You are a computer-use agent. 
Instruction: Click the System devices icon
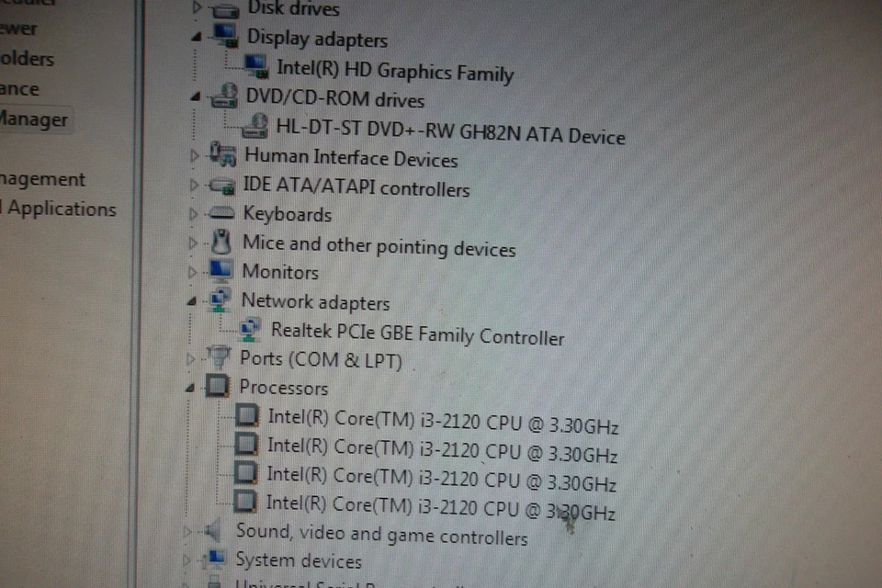click(x=213, y=559)
